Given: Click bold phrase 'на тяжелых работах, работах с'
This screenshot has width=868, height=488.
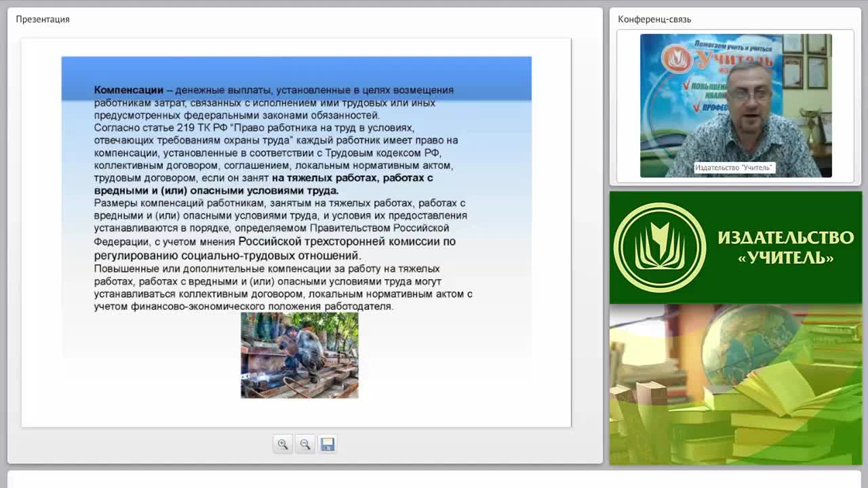Looking at the screenshot, I should (352, 178).
